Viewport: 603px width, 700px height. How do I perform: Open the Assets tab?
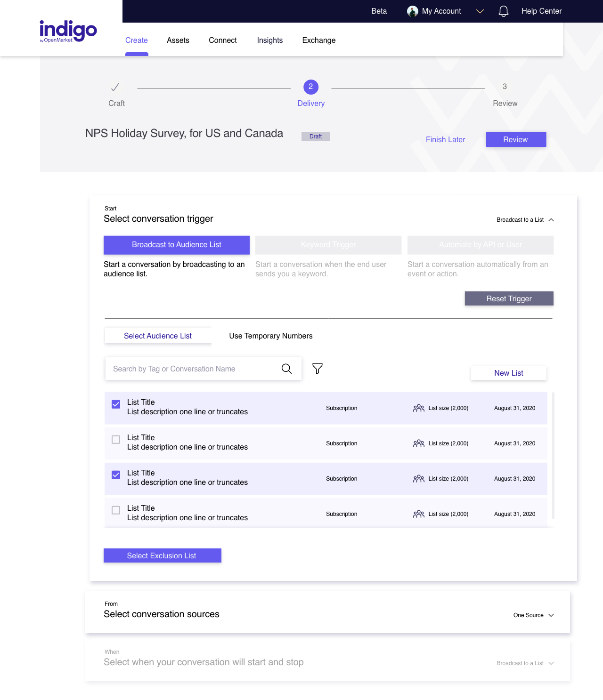tap(178, 40)
